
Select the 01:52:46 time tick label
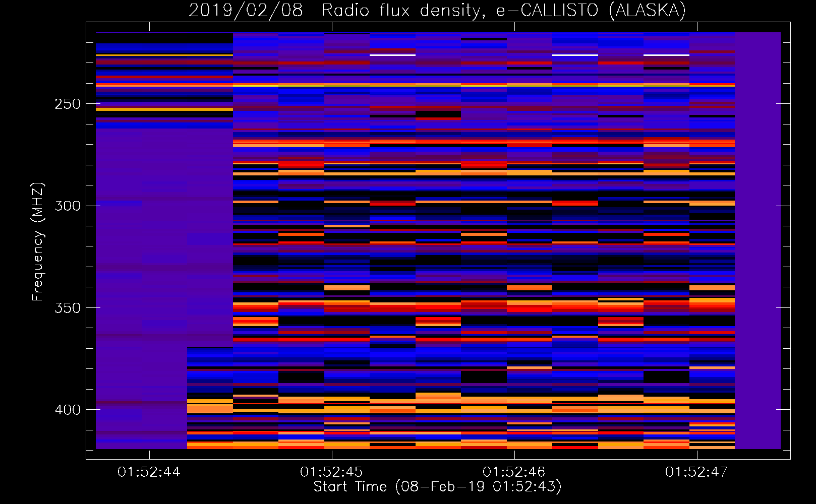click(x=514, y=472)
